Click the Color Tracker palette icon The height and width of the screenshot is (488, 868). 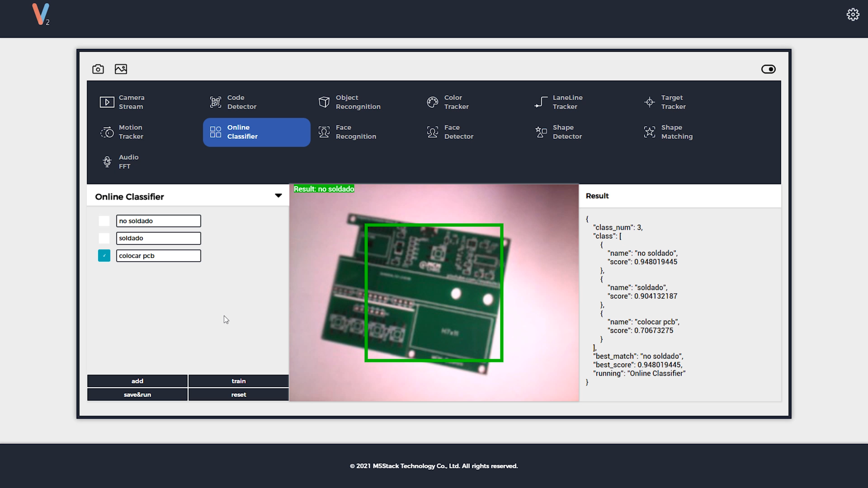pyautogui.click(x=433, y=102)
